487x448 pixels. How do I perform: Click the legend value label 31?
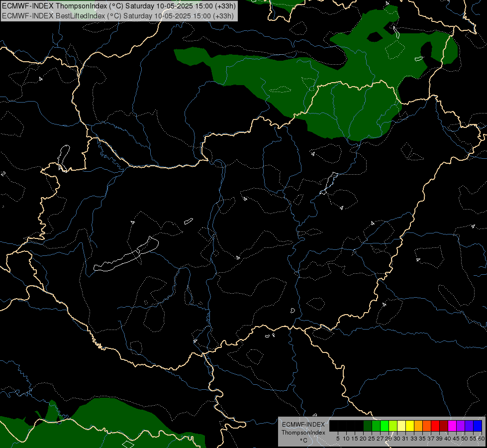(x=405, y=439)
